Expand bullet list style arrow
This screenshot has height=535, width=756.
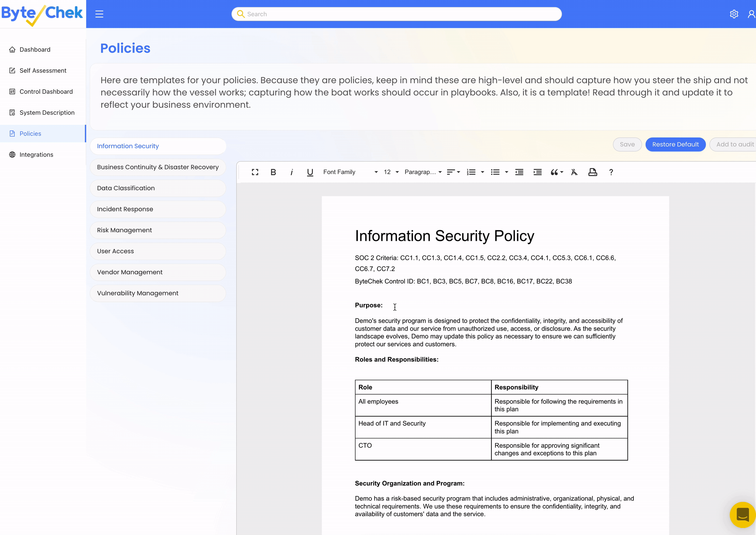[x=506, y=172]
